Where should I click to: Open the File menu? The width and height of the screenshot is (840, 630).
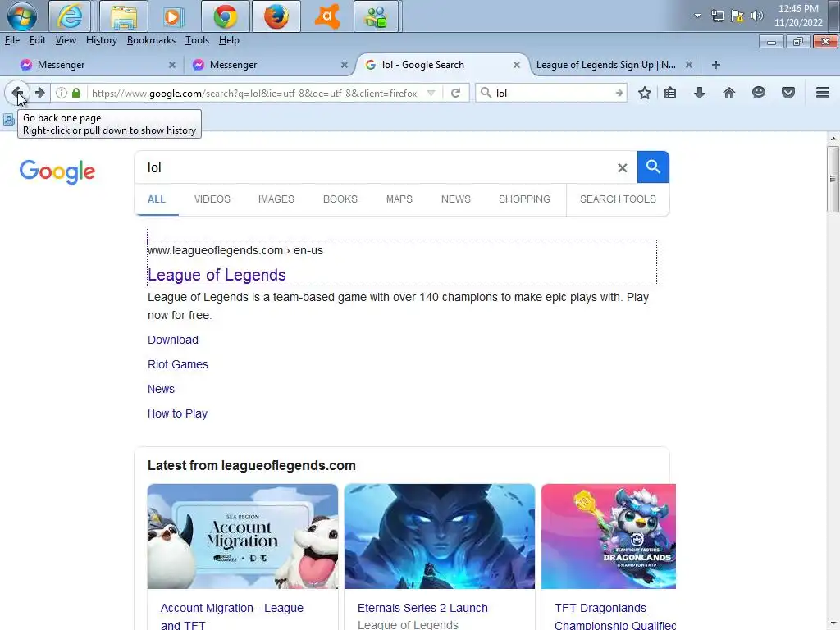(11, 40)
